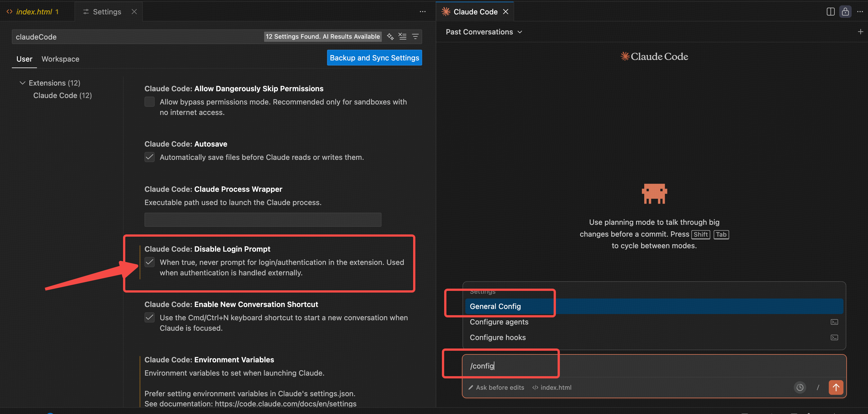The height and width of the screenshot is (414, 868).
Task: Open the Past Conversations dropdown
Action: pyautogui.click(x=484, y=32)
